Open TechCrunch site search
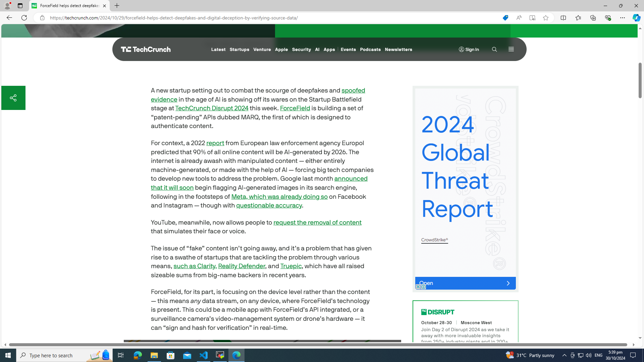The height and width of the screenshot is (362, 644). point(494,49)
